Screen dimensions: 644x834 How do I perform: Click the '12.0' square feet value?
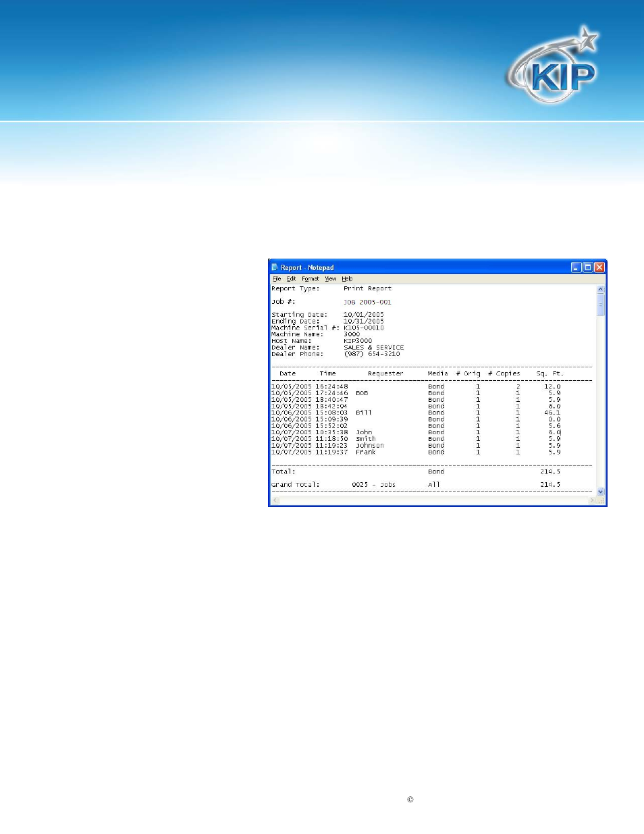point(552,387)
